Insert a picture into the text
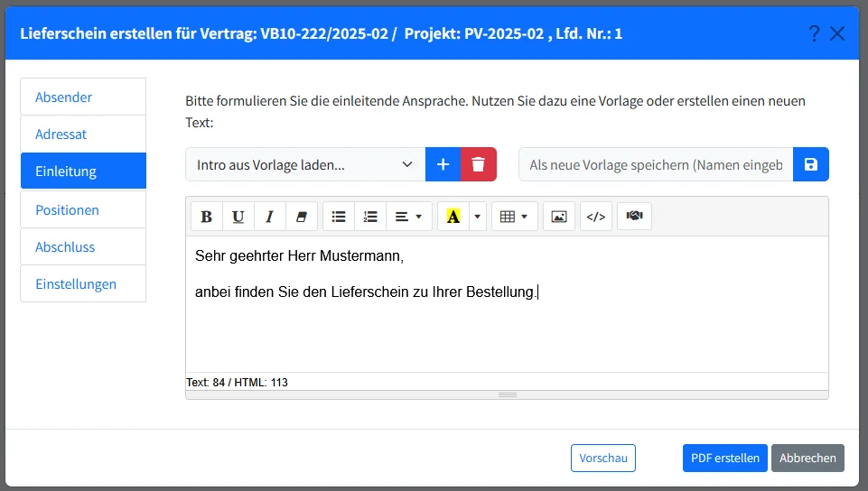 (x=559, y=217)
